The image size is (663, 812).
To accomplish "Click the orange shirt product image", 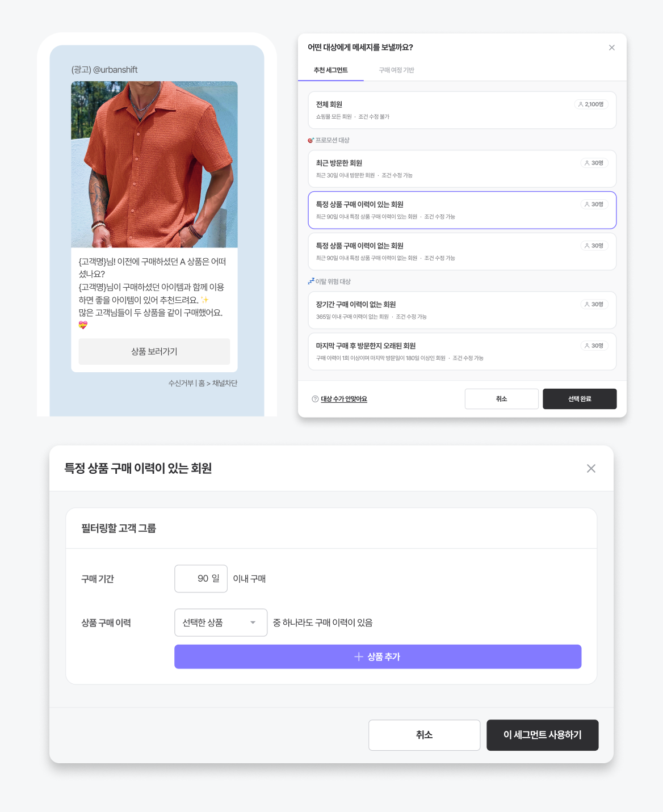I will (154, 165).
